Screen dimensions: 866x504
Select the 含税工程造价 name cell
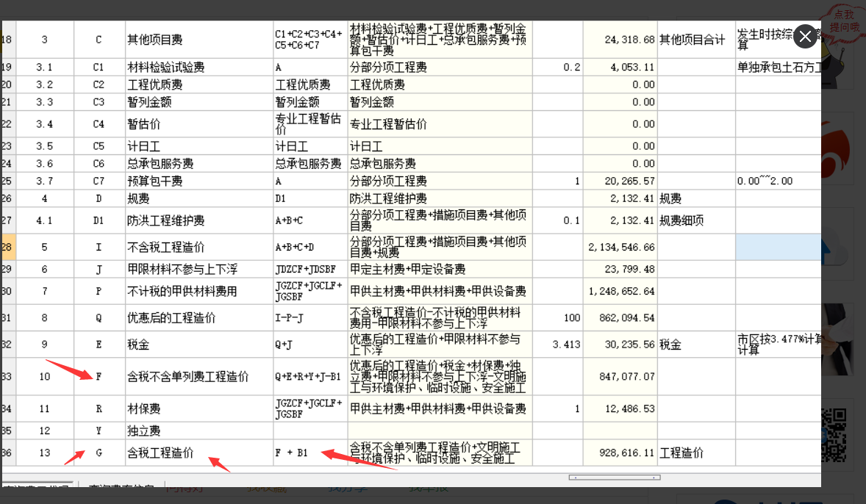tap(198, 453)
